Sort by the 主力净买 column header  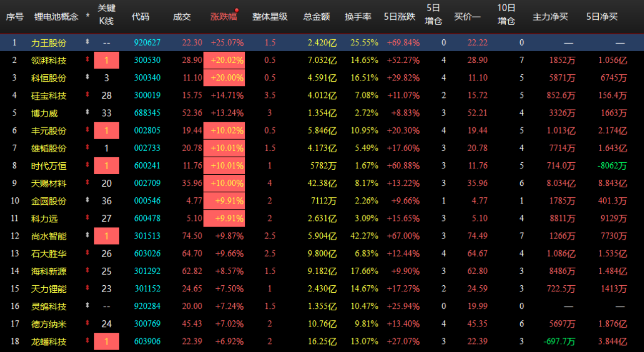tap(550, 17)
